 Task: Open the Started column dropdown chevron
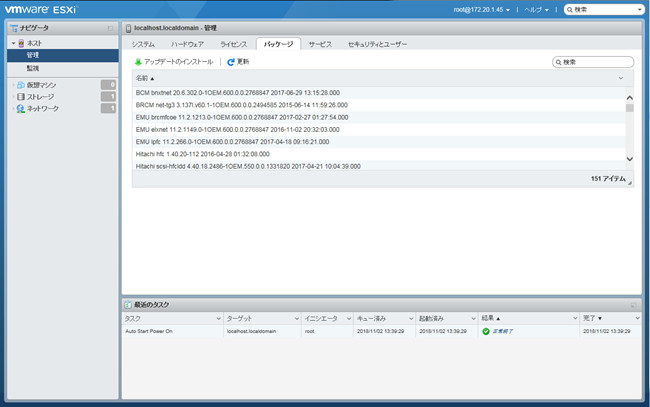[x=473, y=318]
